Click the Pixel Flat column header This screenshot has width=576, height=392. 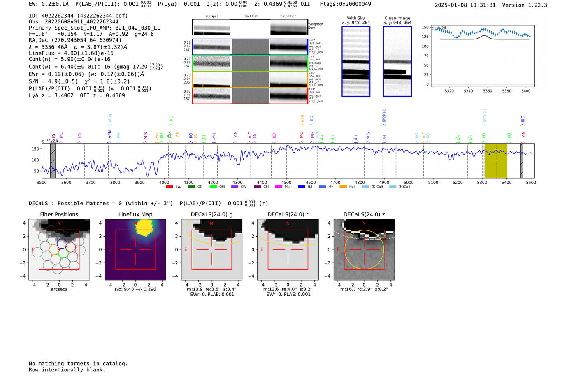[x=250, y=16]
